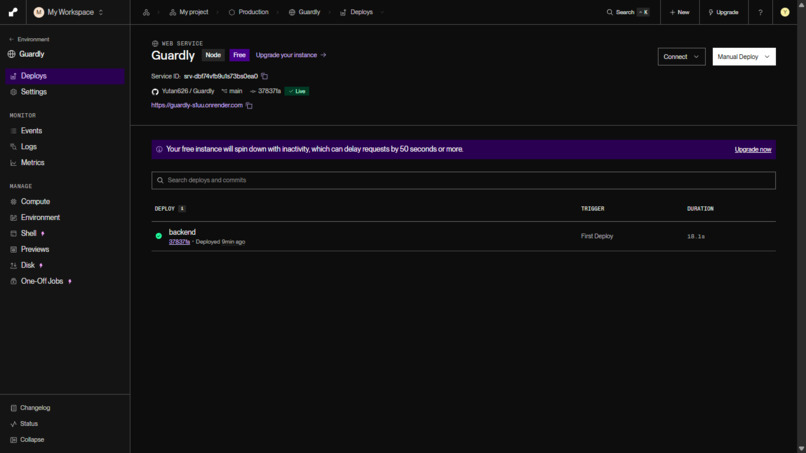Open Production breadcrumb
The image size is (806, 453).
(248, 12)
